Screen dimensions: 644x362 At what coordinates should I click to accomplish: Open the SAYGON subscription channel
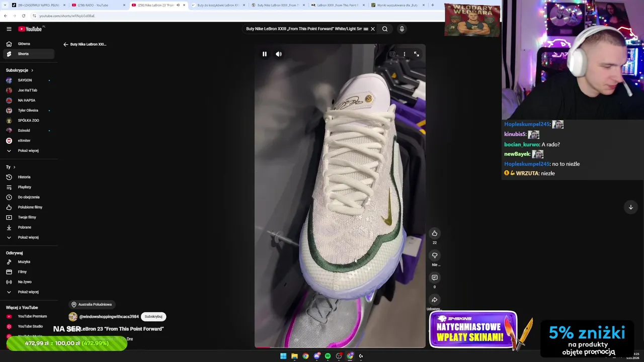pos(29,80)
